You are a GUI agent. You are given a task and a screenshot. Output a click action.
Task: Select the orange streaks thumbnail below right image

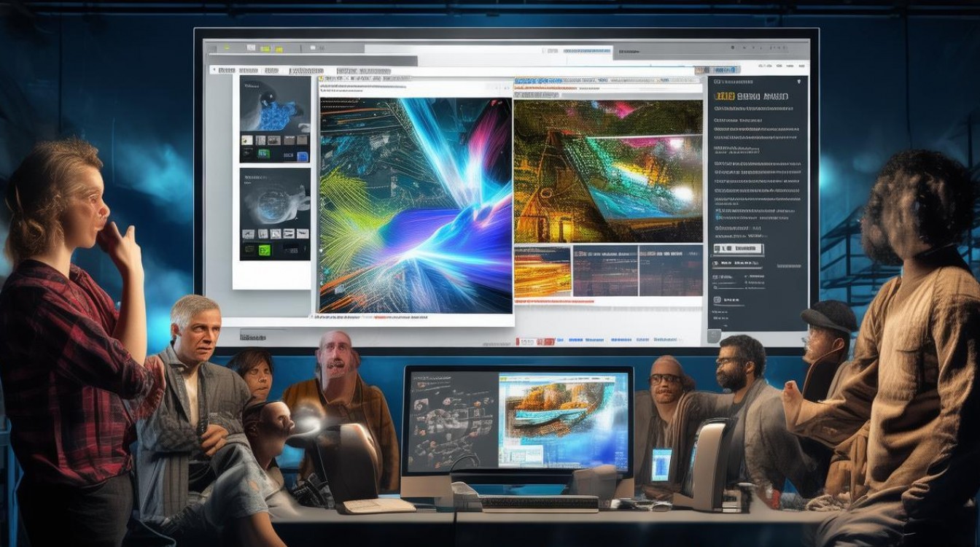pyautogui.click(x=542, y=271)
